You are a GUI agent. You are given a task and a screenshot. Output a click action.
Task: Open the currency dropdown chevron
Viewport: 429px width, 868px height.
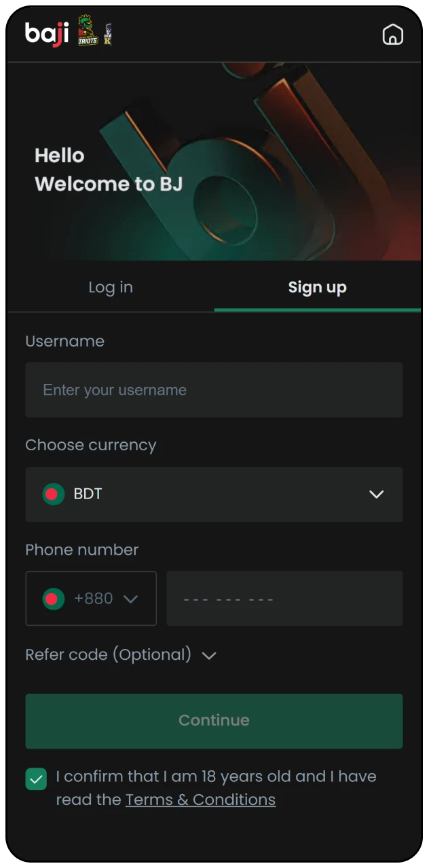coord(377,494)
